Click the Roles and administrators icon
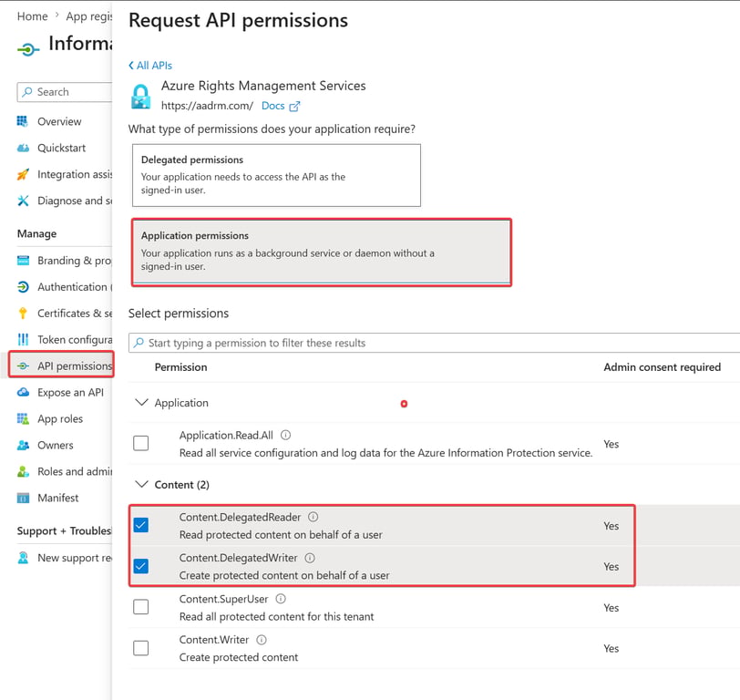740x700 pixels. click(x=23, y=471)
